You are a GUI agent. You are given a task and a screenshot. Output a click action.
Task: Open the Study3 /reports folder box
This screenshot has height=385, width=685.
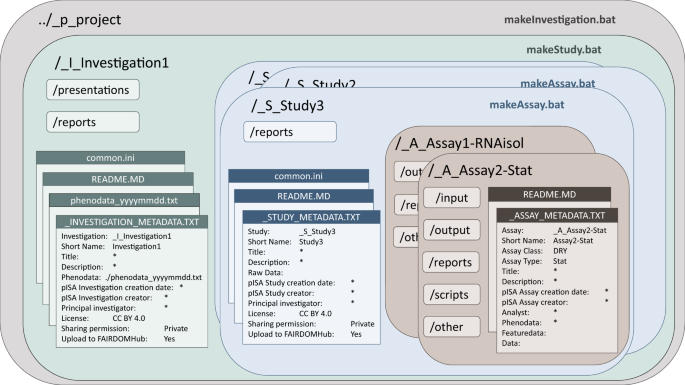(x=290, y=132)
